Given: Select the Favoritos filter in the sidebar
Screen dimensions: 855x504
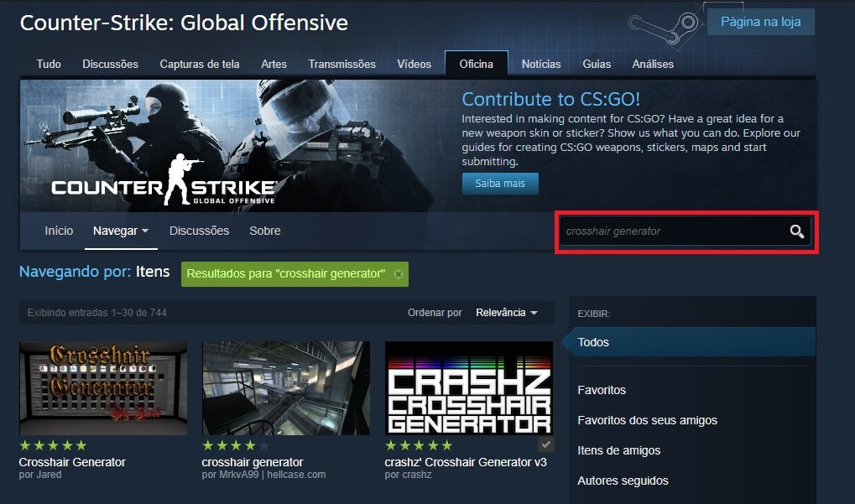Looking at the screenshot, I should coord(602,390).
